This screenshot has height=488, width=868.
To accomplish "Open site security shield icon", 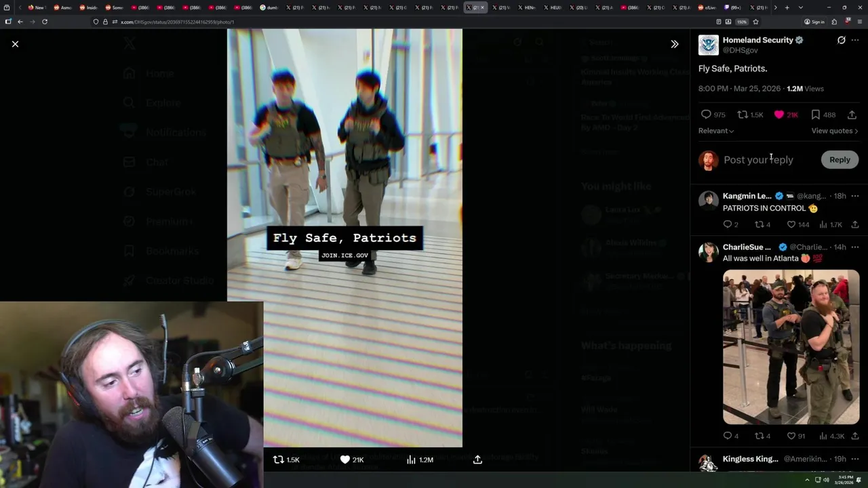I will [x=96, y=22].
